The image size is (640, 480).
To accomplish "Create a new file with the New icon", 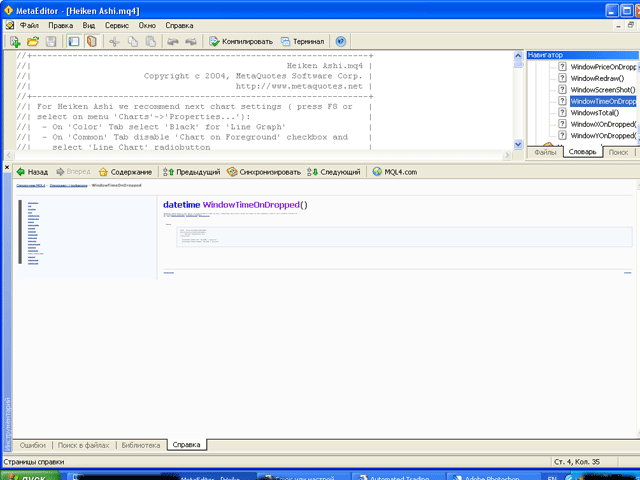I will 15,41.
